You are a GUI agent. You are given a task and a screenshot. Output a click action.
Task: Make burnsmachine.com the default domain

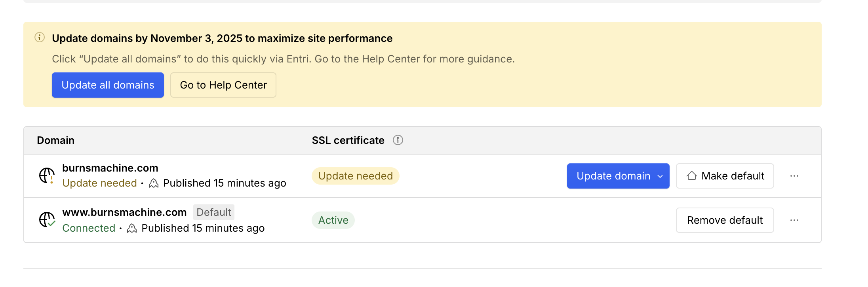pos(725,176)
